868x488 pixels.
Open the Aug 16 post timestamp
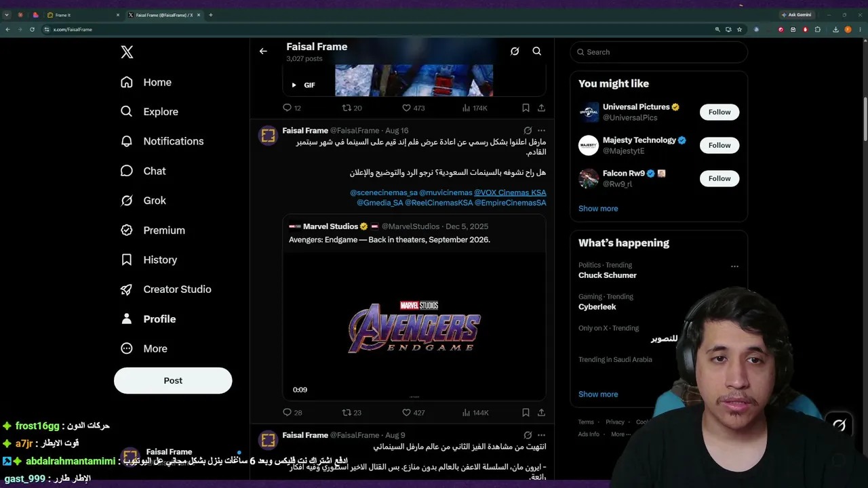[x=397, y=130]
